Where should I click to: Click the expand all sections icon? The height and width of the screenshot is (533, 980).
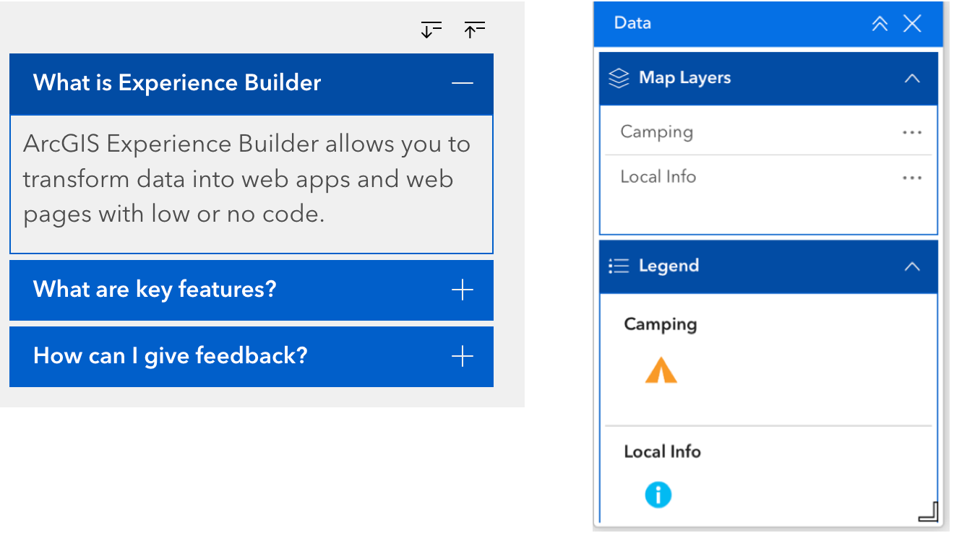coord(431,30)
